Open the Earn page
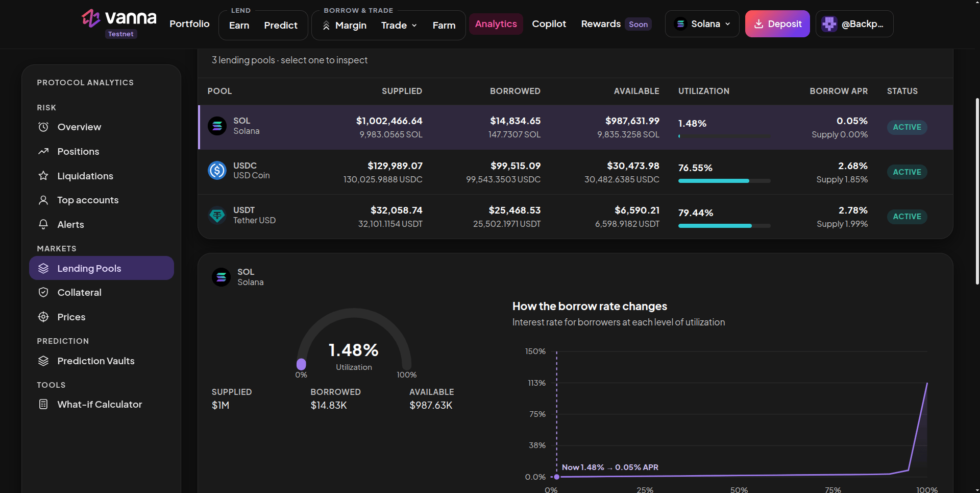980x493 pixels. (239, 25)
